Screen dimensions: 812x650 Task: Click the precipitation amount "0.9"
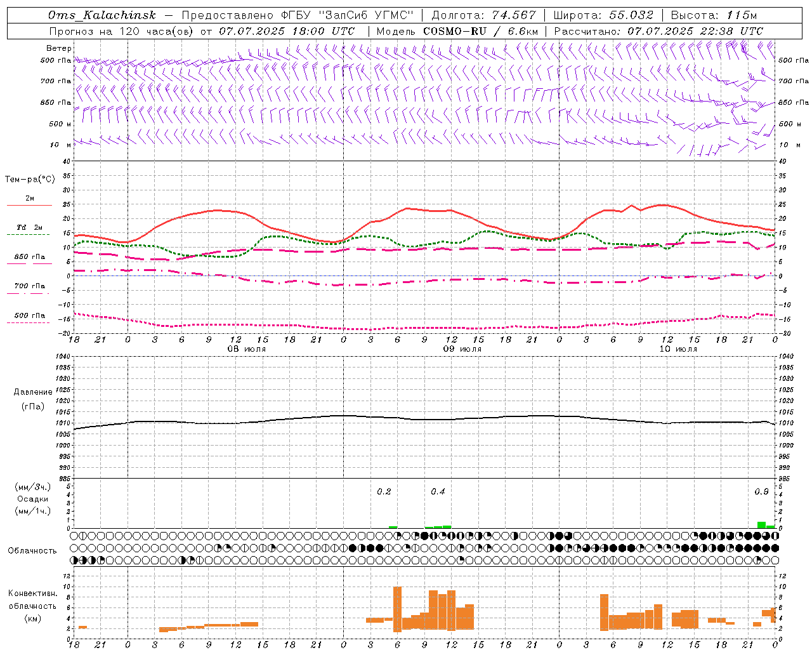[761, 492]
